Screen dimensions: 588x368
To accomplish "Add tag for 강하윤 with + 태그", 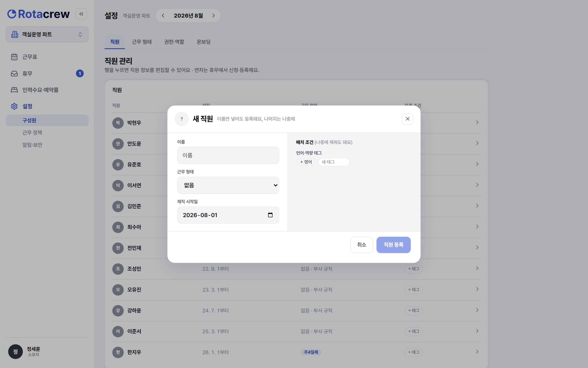I will pos(414,311).
